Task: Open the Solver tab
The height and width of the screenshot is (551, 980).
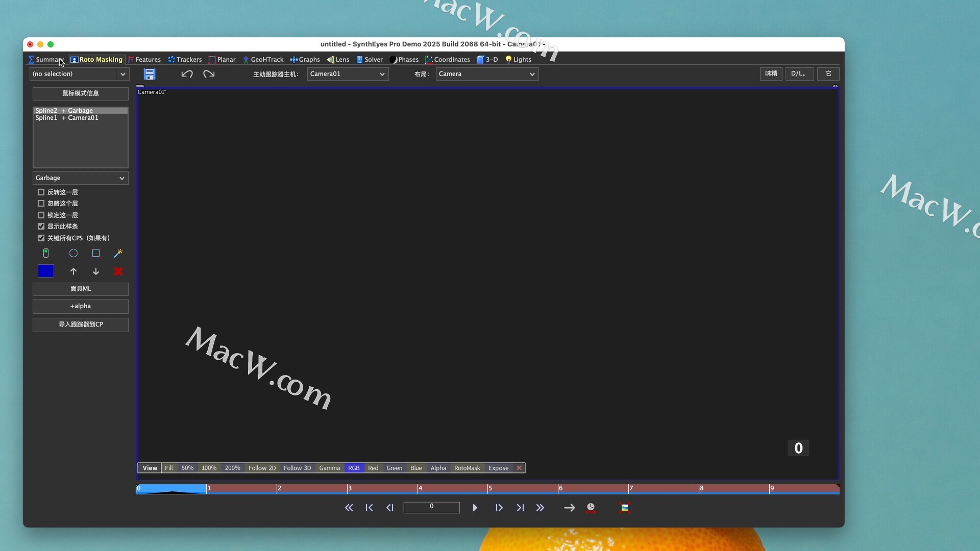Action: coord(370,60)
